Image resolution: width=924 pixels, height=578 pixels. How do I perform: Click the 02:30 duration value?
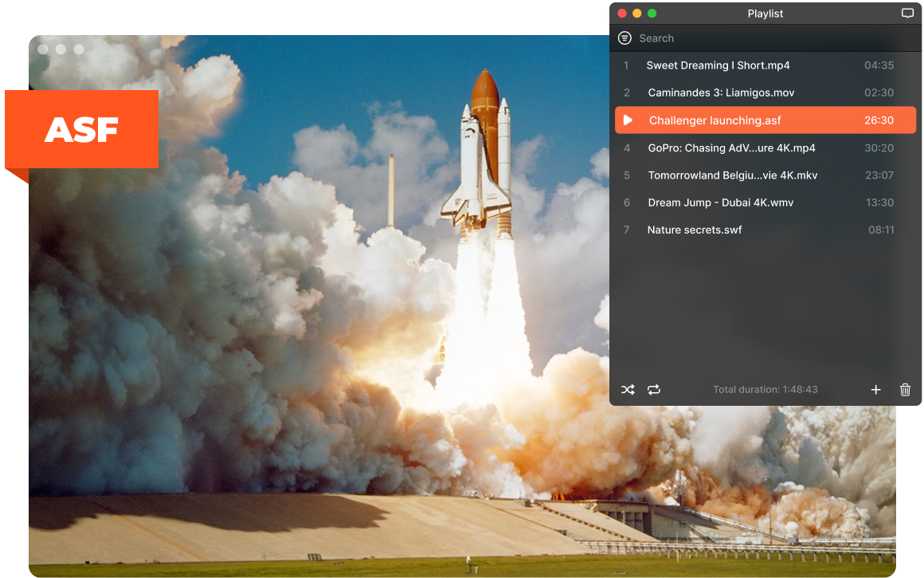[x=879, y=92]
